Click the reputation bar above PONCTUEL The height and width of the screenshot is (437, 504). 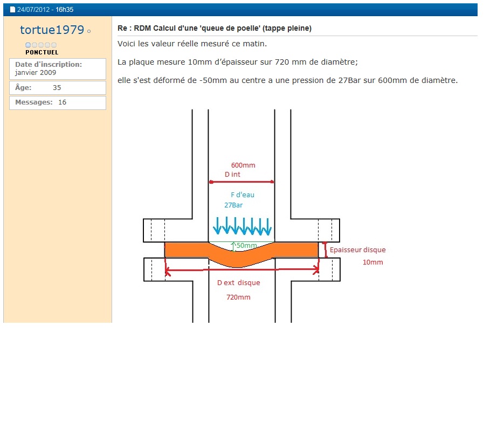tap(41, 45)
